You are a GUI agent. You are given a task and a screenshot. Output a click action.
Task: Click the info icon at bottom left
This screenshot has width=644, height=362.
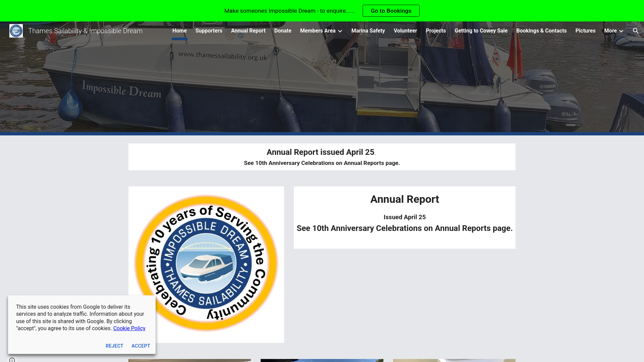coord(12,360)
